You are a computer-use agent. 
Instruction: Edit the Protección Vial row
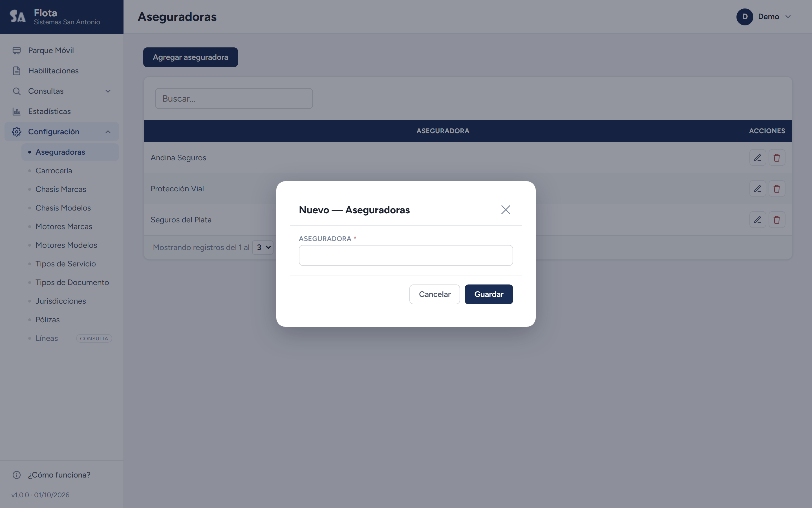tap(758, 189)
